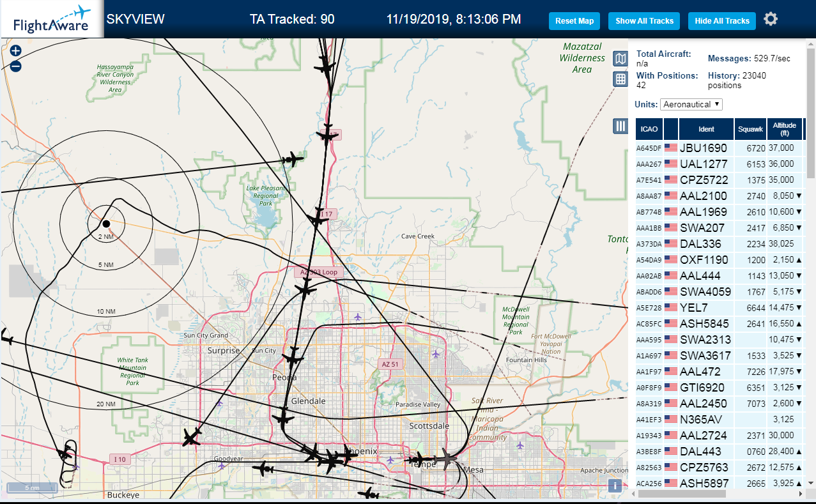Click Reset Map button
Screen dimensions: 816x504
coord(574,21)
